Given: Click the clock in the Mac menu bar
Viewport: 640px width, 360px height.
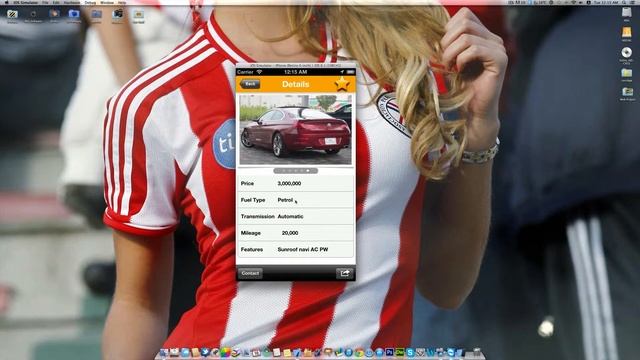Looking at the screenshot, I should point(605,2).
